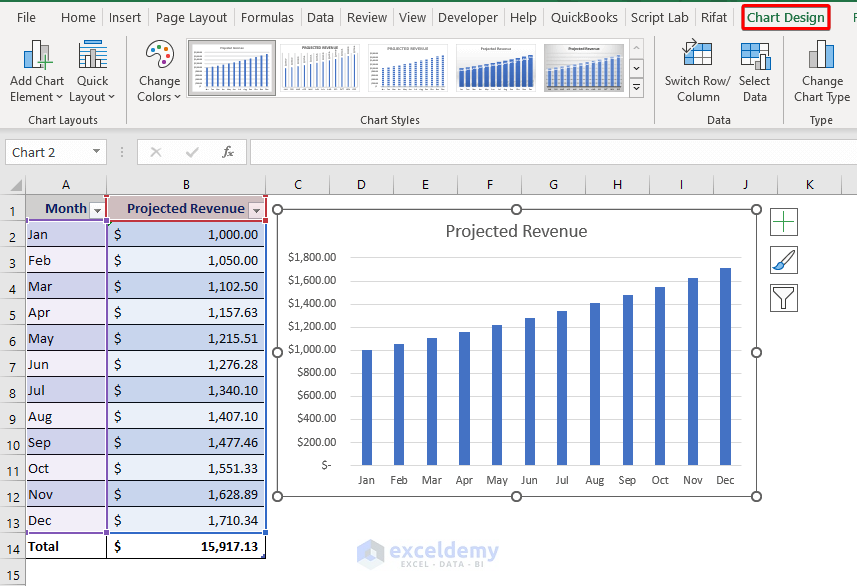Open Month column filter dropdown
This screenshot has width=857, height=586.
[97, 210]
